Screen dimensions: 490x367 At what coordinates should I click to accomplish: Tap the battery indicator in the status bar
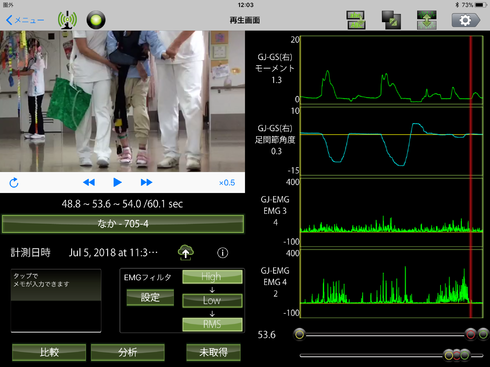[x=481, y=5]
